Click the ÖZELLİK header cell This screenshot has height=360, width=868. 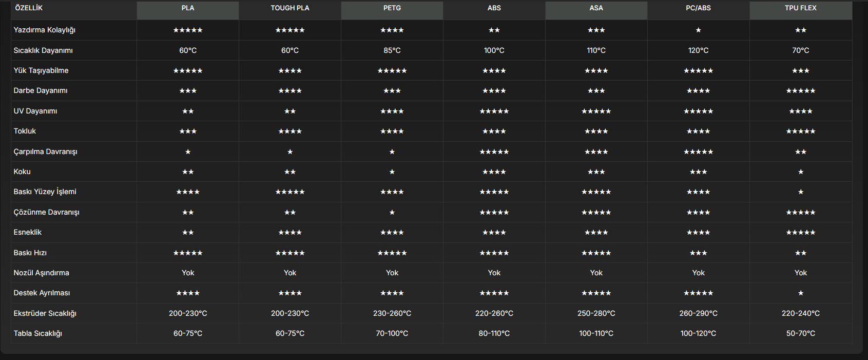click(x=74, y=8)
